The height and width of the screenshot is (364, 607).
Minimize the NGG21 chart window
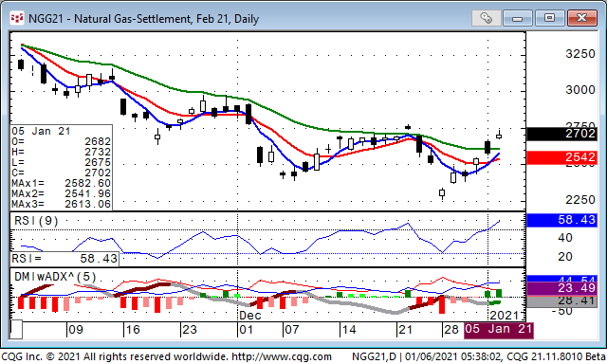(x=518, y=18)
